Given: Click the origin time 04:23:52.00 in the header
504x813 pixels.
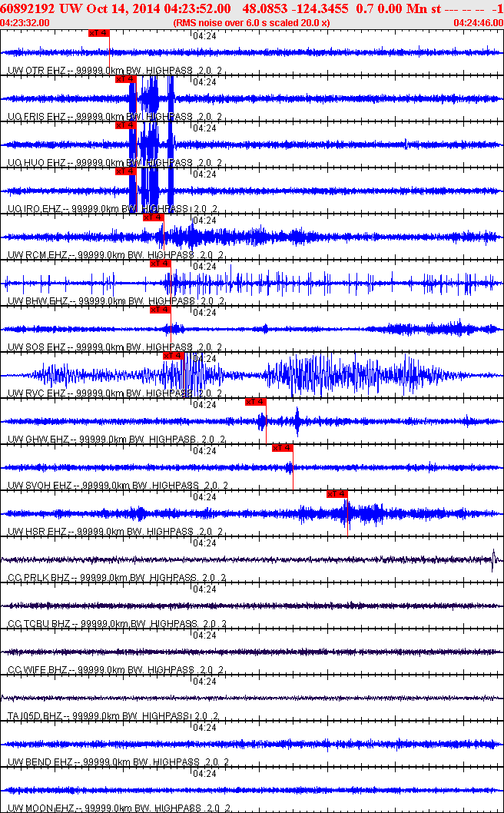Looking at the screenshot, I should [198, 9].
